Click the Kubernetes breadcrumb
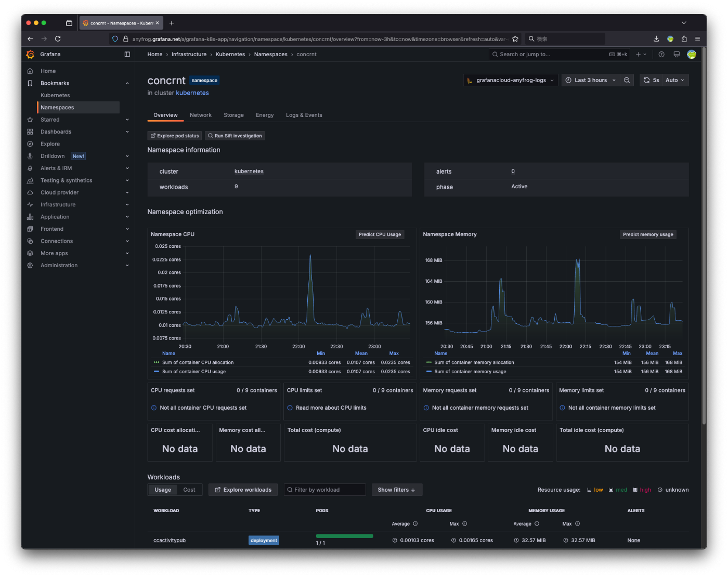Screen dimensions: 728x577 230,54
